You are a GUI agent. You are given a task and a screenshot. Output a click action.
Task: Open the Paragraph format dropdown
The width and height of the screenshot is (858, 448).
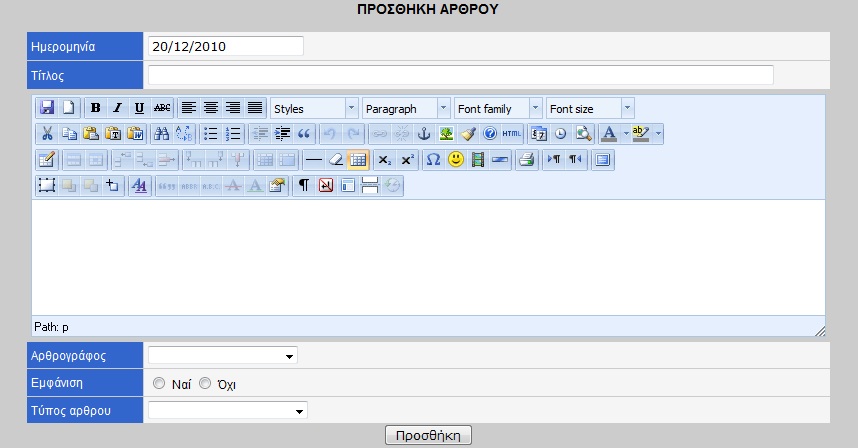406,108
